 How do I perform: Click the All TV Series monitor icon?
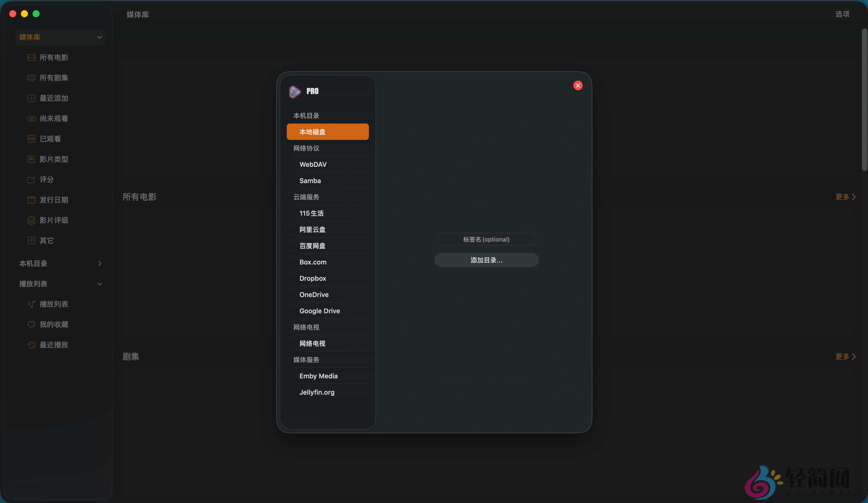click(31, 78)
